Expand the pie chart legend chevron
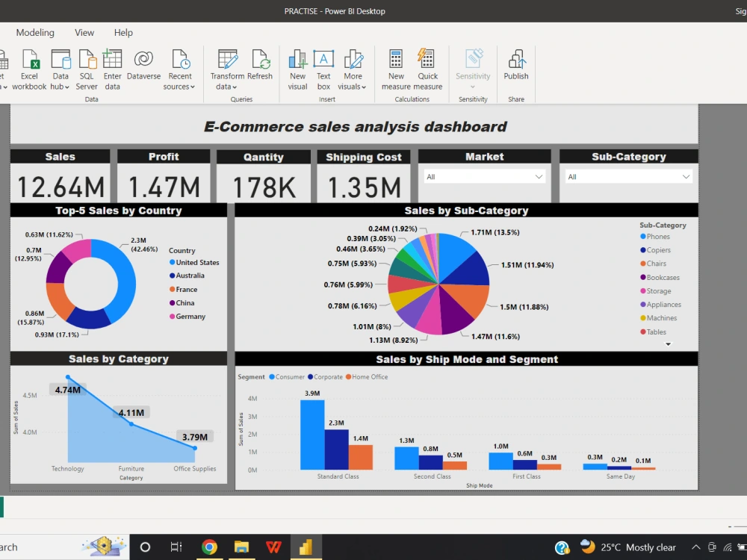Image resolution: width=747 pixels, height=560 pixels. tap(669, 342)
